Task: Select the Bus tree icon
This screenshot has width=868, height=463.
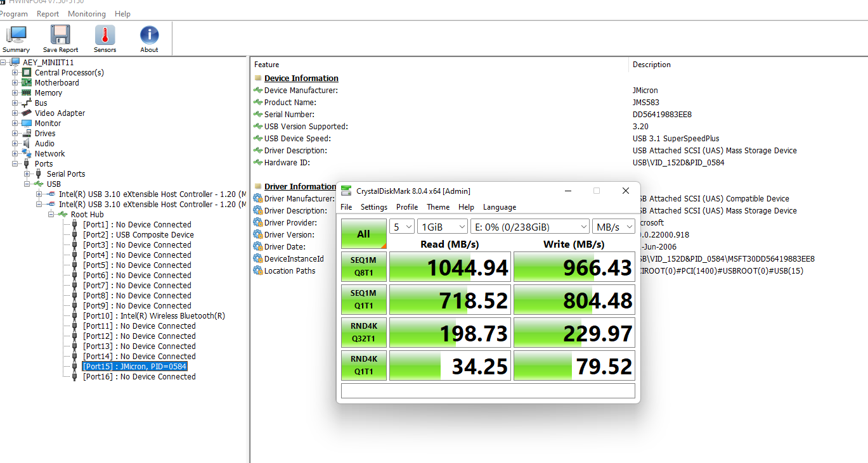Action: 27,103
